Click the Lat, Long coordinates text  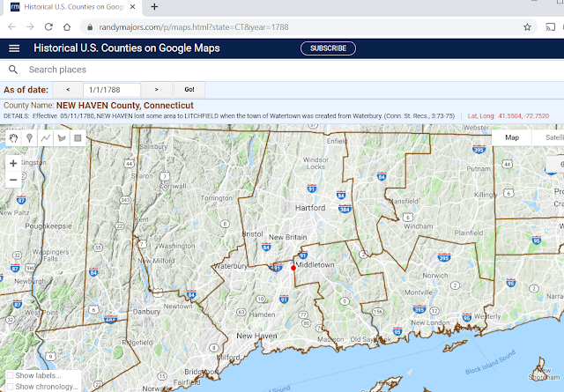point(508,116)
